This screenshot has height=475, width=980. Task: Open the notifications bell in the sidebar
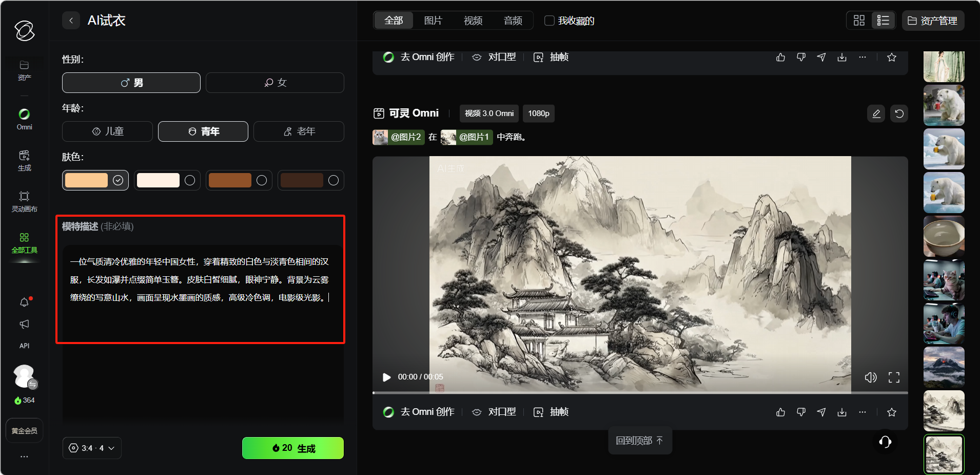[x=24, y=302]
